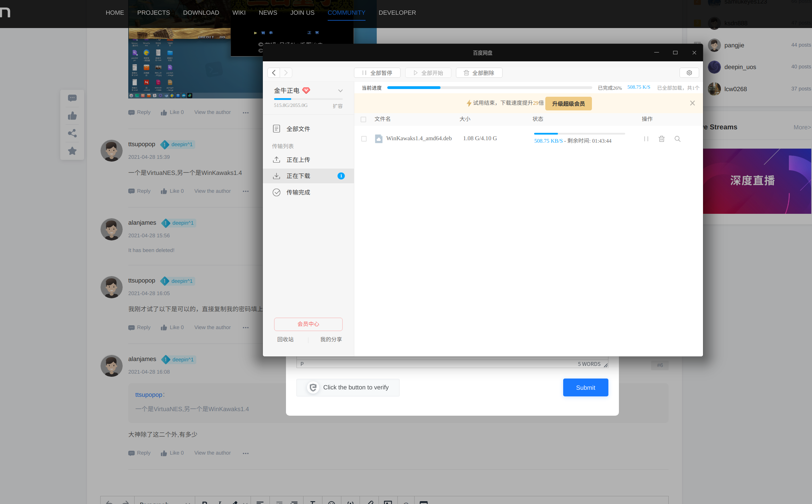Click the thumbs-up icon in floating bar
The width and height of the screenshot is (812, 504).
[72, 116]
